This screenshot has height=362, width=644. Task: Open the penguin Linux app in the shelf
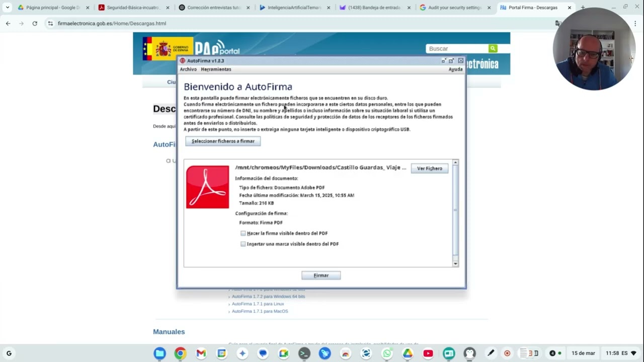click(469, 353)
